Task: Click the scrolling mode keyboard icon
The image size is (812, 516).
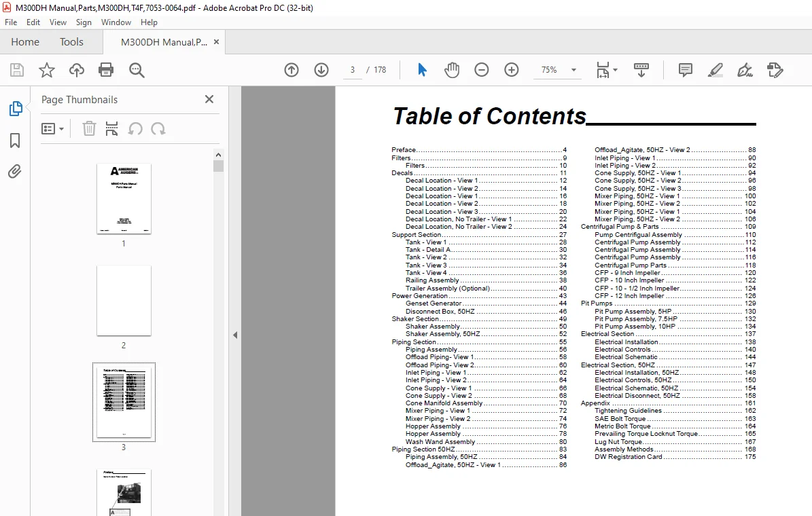Action: [x=641, y=70]
